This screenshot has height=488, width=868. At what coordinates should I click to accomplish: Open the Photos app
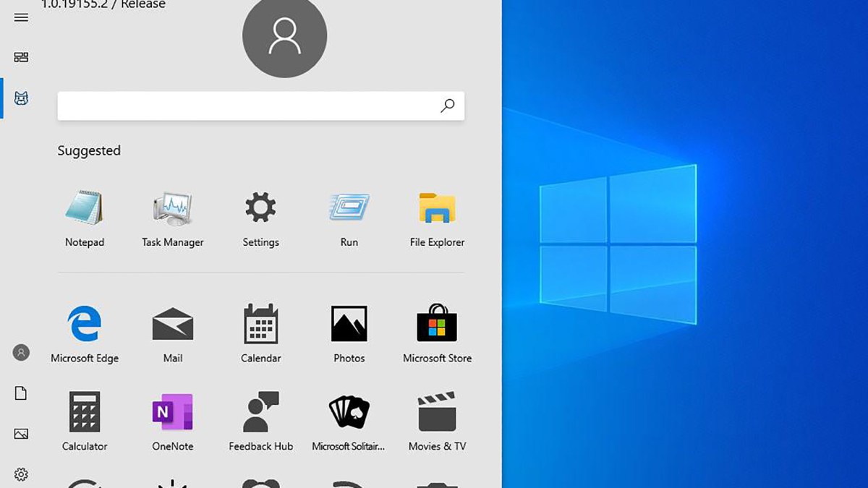(x=349, y=333)
